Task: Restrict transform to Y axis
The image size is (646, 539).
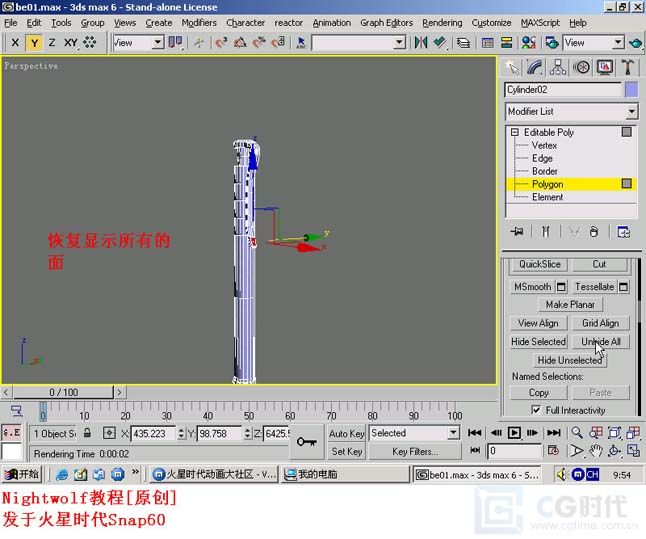Action: pos(33,43)
